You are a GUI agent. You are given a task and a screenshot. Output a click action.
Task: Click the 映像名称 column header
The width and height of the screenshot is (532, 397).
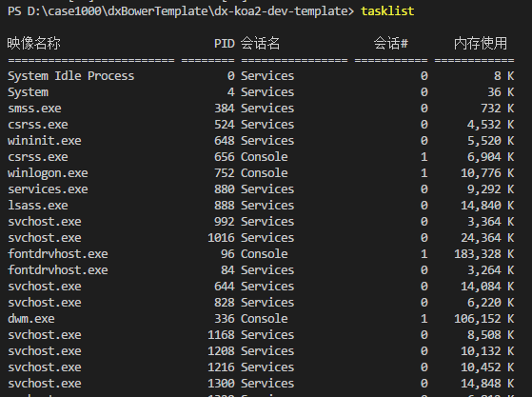(33, 43)
